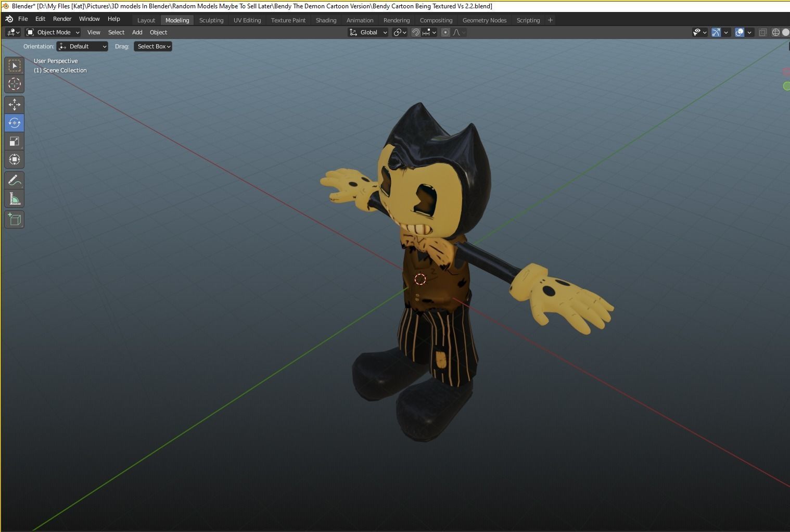Open the viewport Object menu
The height and width of the screenshot is (532, 790).
(x=158, y=32)
